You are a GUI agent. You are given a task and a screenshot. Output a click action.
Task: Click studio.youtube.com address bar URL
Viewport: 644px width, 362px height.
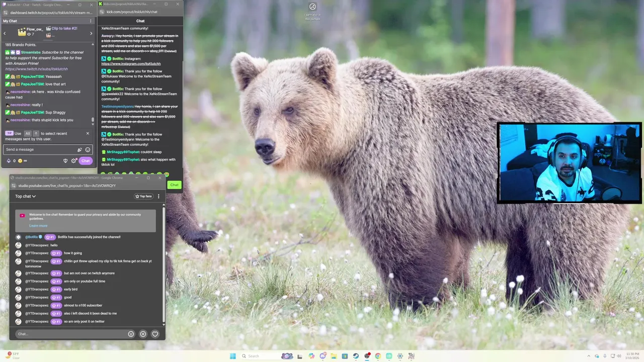click(67, 186)
